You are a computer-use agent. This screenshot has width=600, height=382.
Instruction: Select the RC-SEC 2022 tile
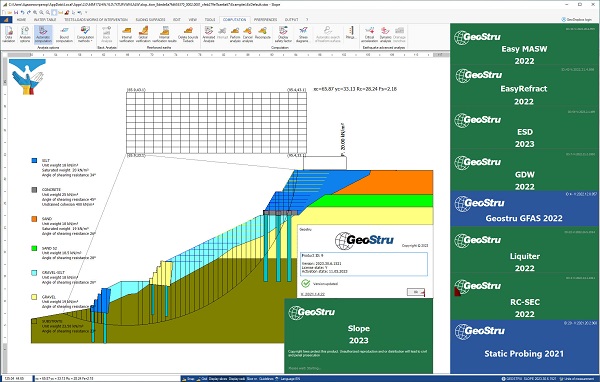click(x=524, y=297)
